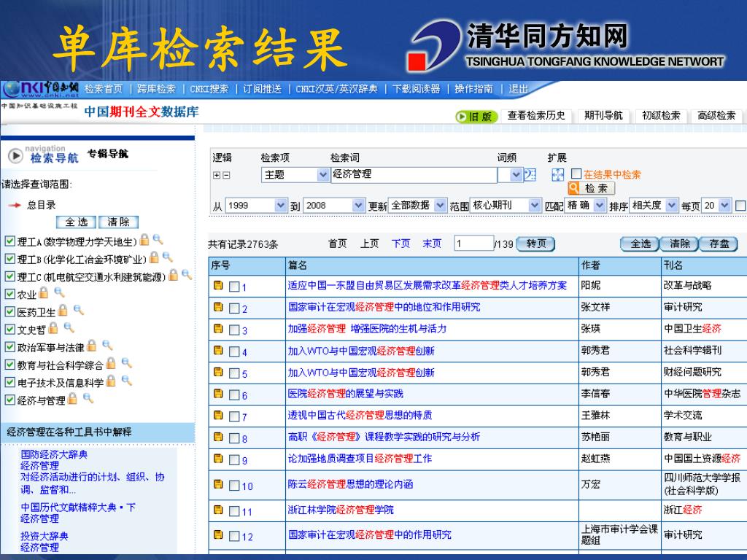Click the orange 检索 search button
Screen dimensions: 747x560
coord(591,189)
